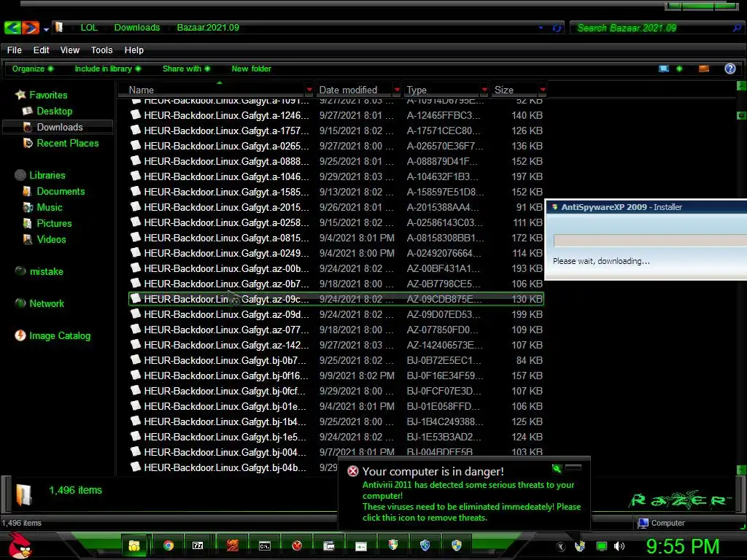Sort by the Name column header
This screenshot has height=560, width=747.
212,90
